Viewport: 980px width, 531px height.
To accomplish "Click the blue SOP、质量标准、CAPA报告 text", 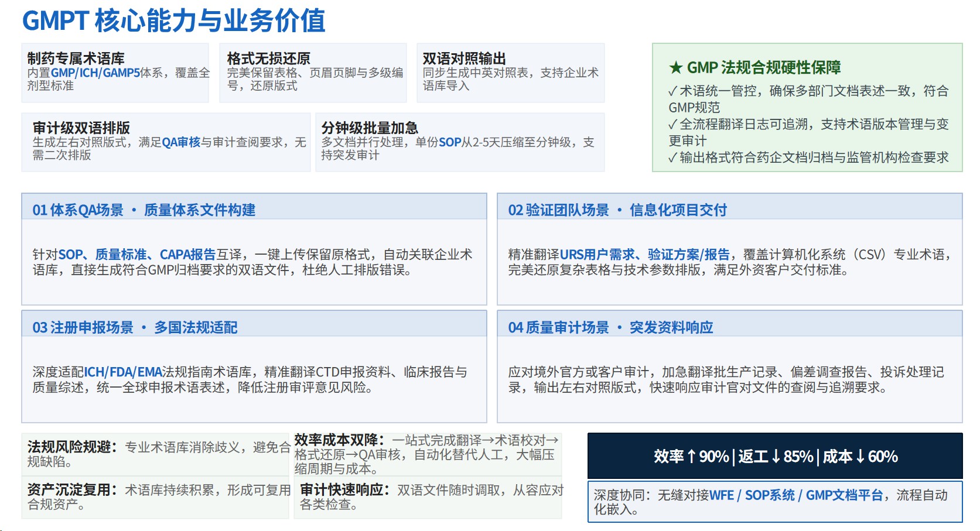I will click(137, 255).
